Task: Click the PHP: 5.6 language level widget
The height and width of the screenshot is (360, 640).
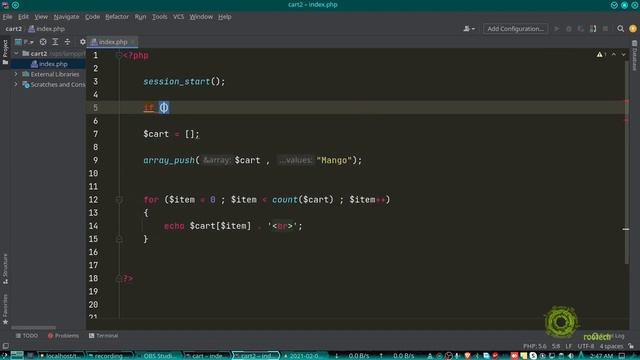Action: tap(535, 346)
